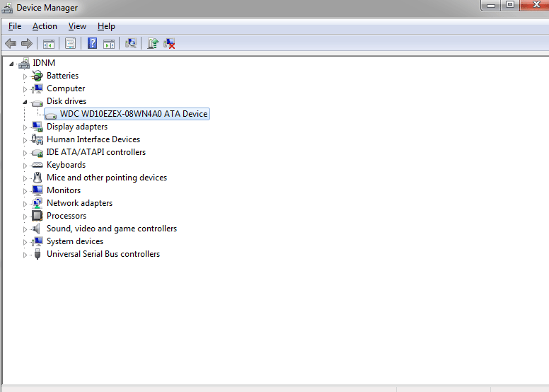The height and width of the screenshot is (392, 549).
Task: Expand the Computer node
Action: pyautogui.click(x=25, y=89)
